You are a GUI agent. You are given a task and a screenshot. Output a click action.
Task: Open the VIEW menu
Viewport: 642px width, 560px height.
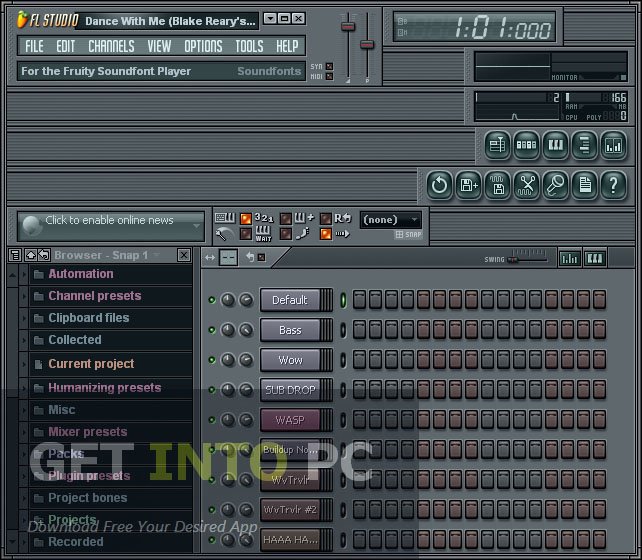coord(159,46)
